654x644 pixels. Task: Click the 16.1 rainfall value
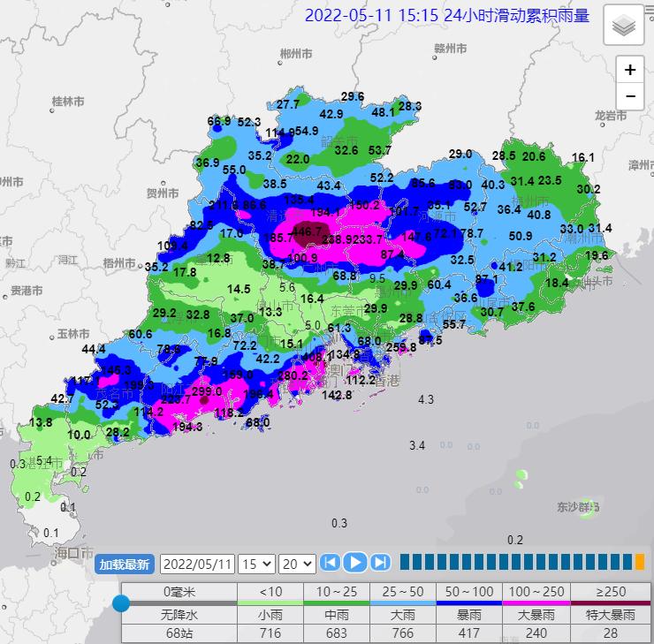click(x=582, y=157)
